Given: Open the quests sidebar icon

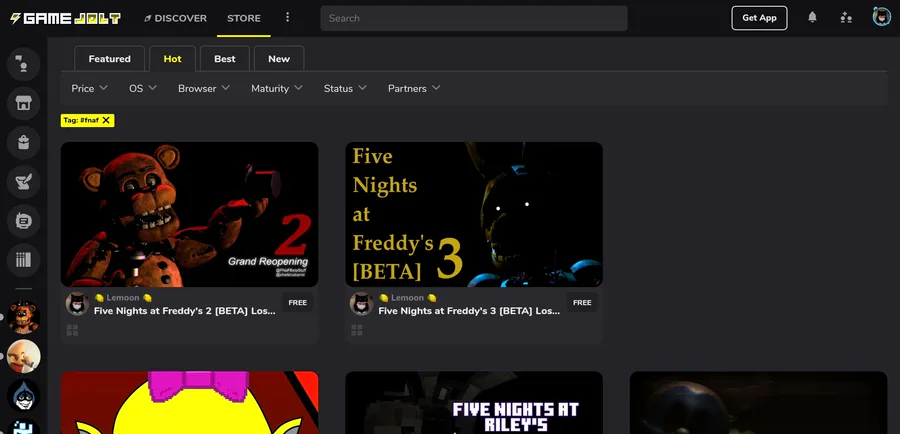Looking at the screenshot, I should point(24,181).
